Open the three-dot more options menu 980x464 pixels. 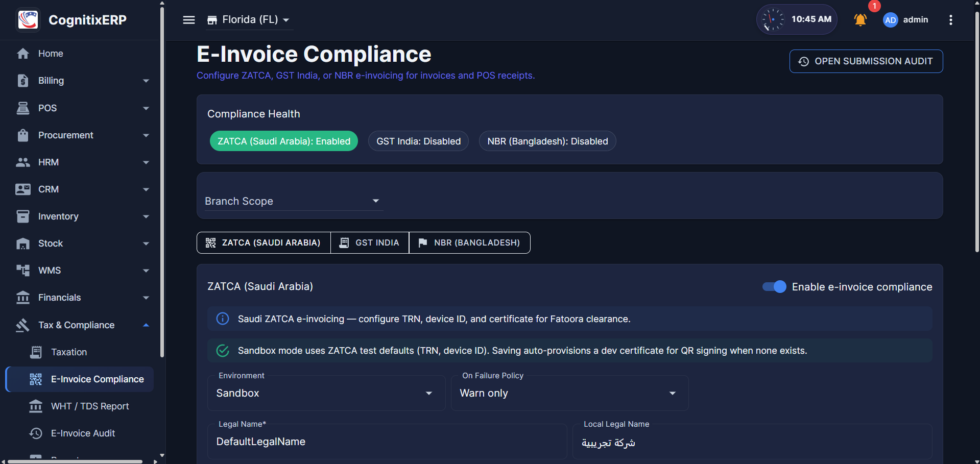click(x=950, y=20)
